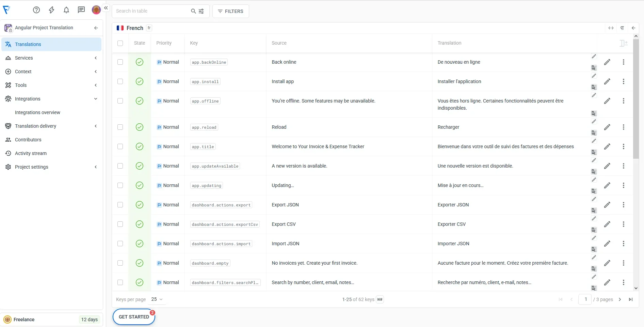Image resolution: width=644 pixels, height=327 pixels.
Task: Expand Project settings in sidebar
Action: coord(51,167)
